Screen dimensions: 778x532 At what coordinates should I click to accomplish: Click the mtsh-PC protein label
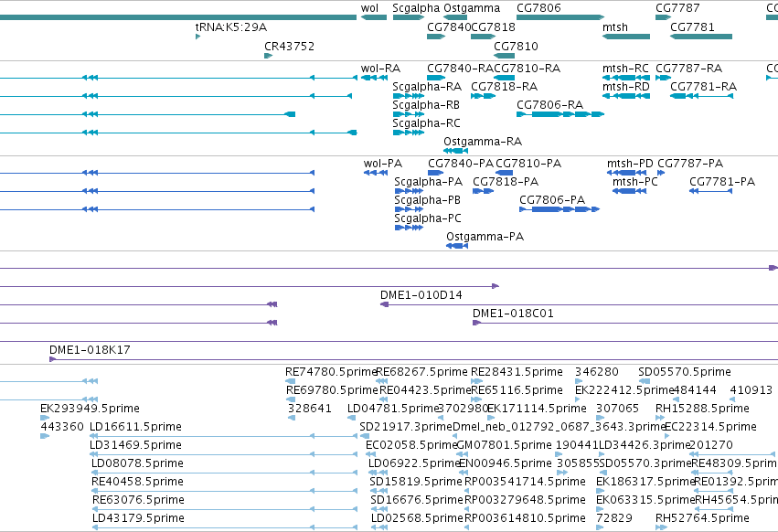[x=635, y=182]
